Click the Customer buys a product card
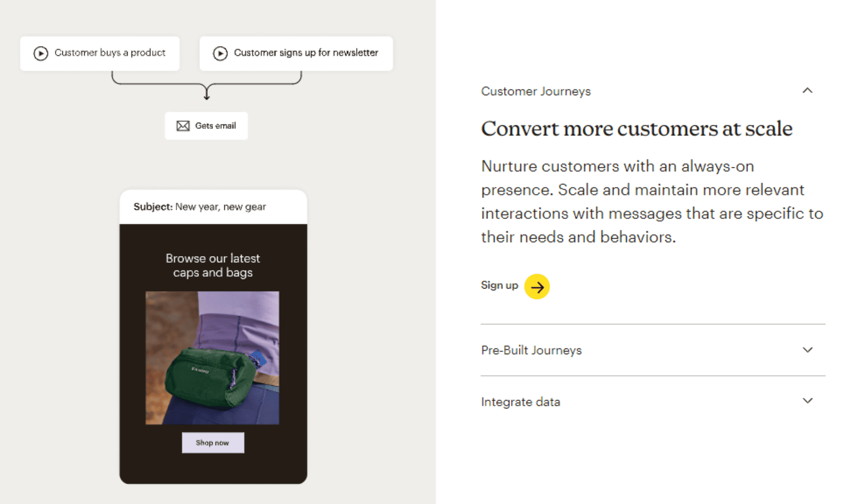This screenshot has width=851, height=504. pos(100,53)
